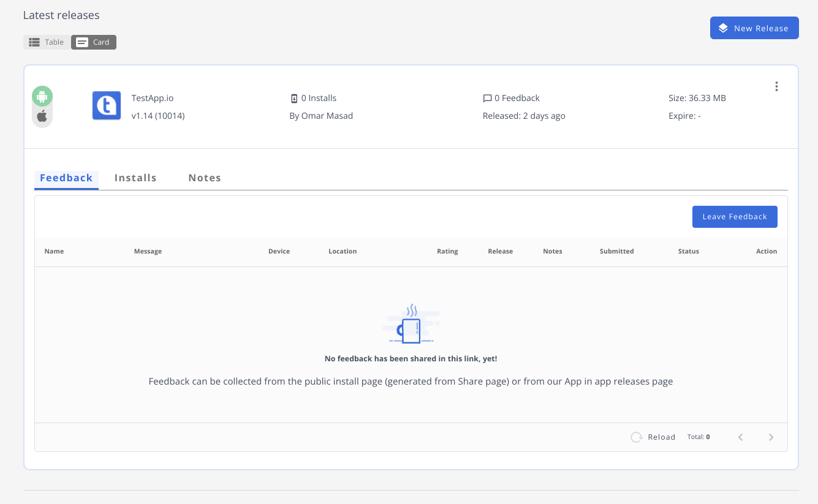Open the Feedback tab
The image size is (818, 504).
point(66,178)
